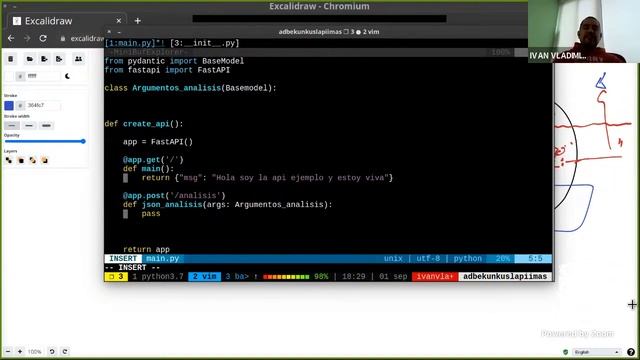Click the canvas background color swatch
640x360 pixels.
point(9,76)
